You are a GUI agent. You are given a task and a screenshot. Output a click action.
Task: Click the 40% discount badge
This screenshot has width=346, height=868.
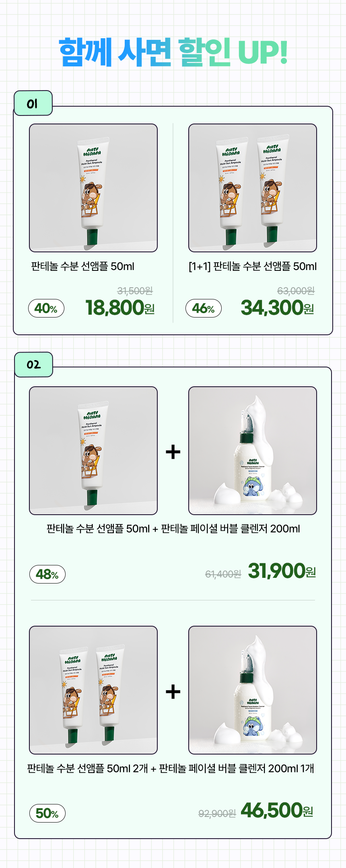tap(46, 308)
